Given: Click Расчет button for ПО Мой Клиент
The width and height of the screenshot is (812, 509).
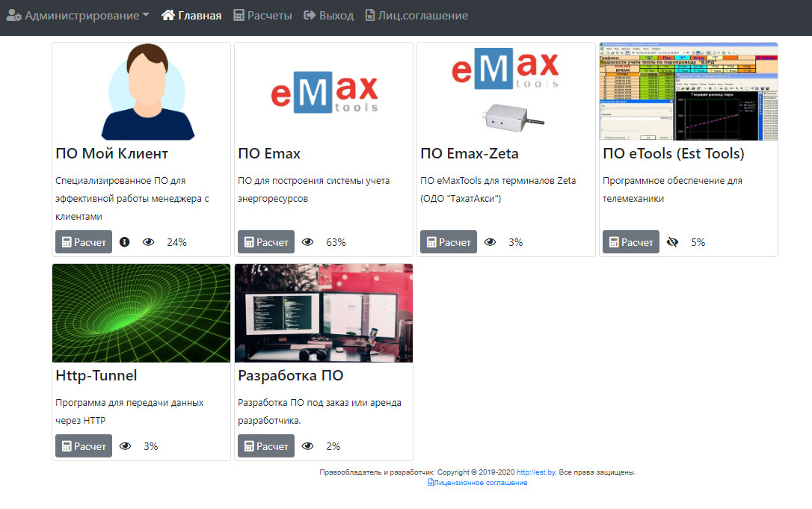Looking at the screenshot, I should tap(84, 242).
